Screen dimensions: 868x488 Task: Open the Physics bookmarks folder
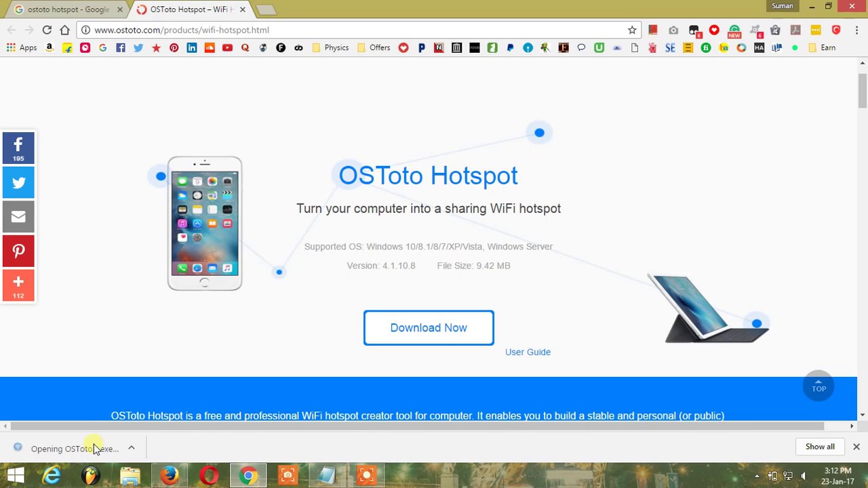[x=331, y=47]
